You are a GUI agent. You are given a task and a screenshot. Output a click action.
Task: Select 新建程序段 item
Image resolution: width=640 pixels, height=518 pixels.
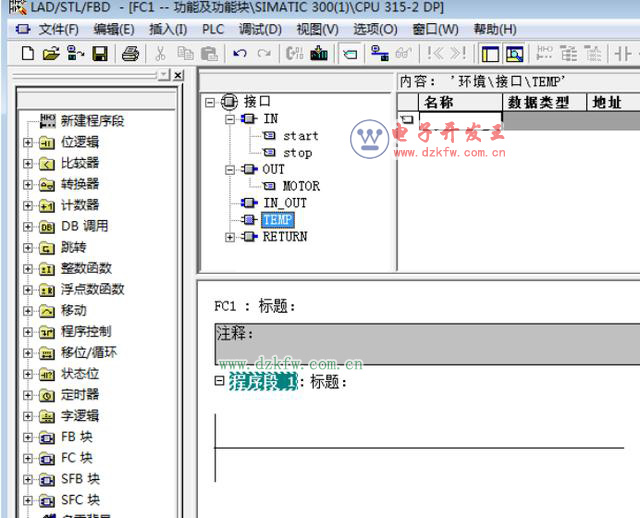pos(92,121)
